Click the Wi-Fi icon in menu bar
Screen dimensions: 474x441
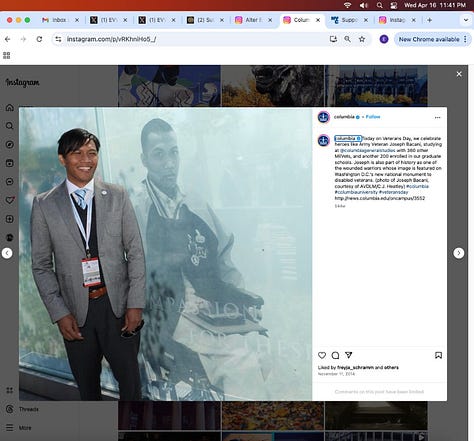point(348,5)
